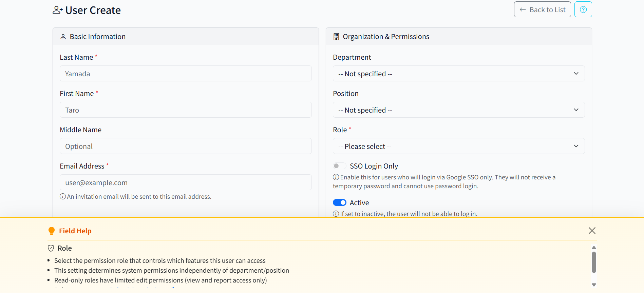The width and height of the screenshot is (644, 293).
Task: Click info icon next to invitation email note
Action: point(63,196)
